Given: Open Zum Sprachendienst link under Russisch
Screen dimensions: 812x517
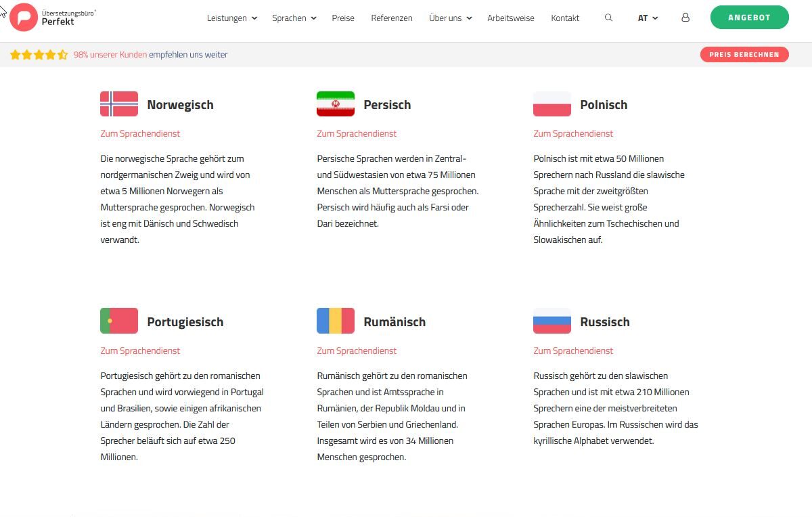Looking at the screenshot, I should [573, 351].
